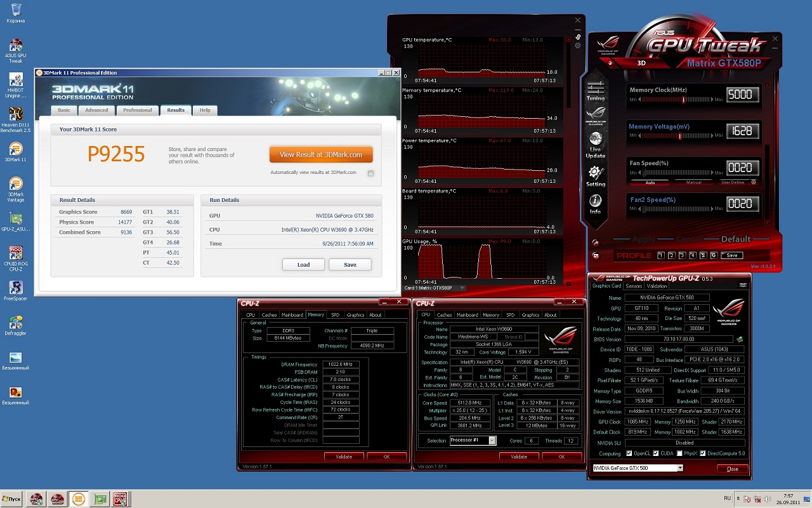
Task: Click the Save button in 3DMark 11
Action: click(350, 264)
